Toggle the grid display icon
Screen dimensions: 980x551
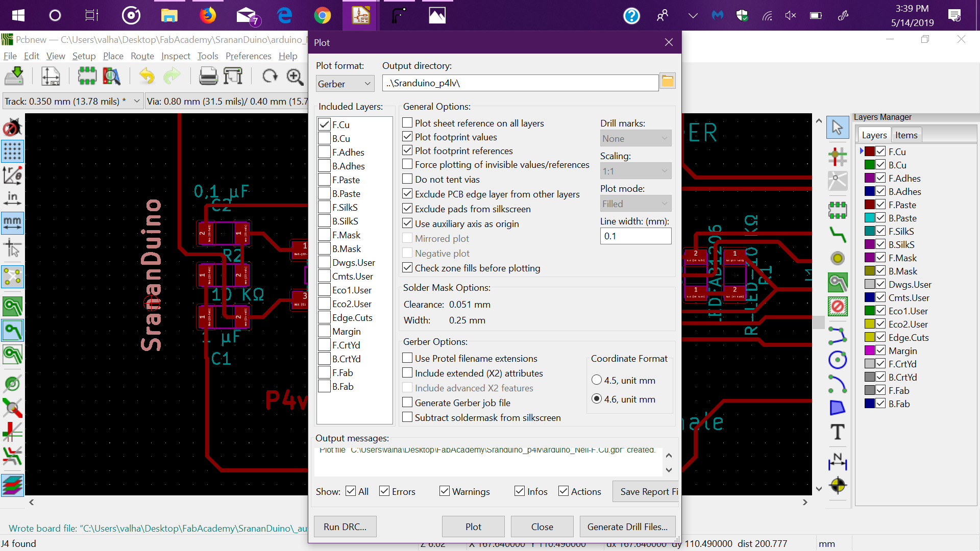pyautogui.click(x=12, y=151)
